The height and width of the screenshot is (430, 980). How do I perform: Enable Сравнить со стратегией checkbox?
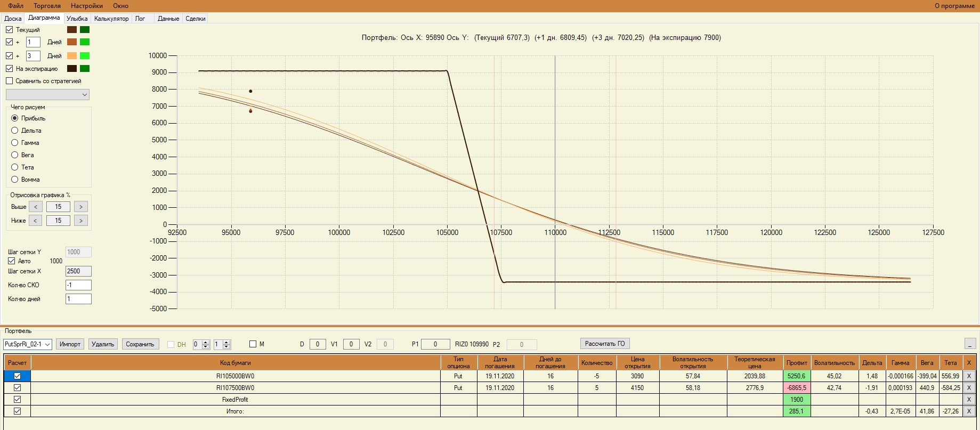pyautogui.click(x=9, y=81)
